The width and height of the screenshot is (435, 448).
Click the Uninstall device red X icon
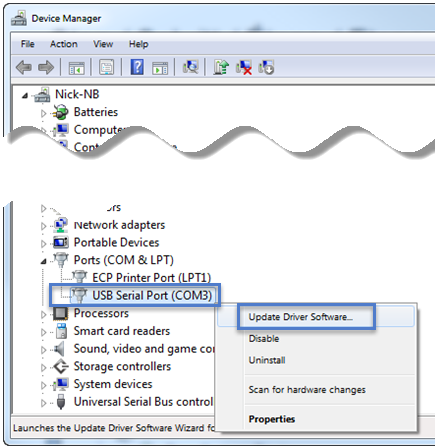(244, 67)
